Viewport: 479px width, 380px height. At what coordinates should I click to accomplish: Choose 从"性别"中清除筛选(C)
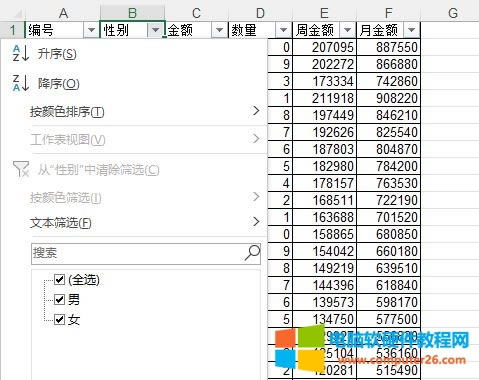click(x=98, y=170)
